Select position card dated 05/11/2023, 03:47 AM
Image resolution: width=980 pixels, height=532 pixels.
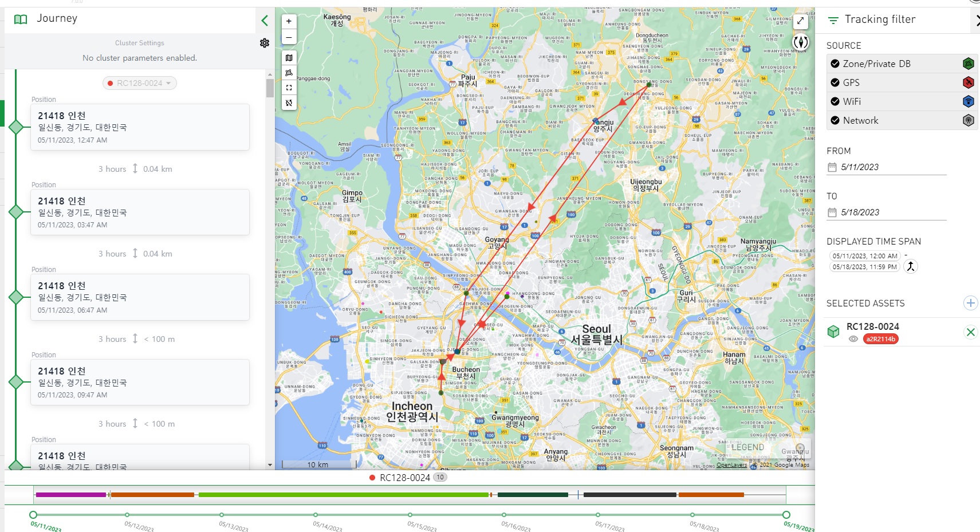point(140,212)
